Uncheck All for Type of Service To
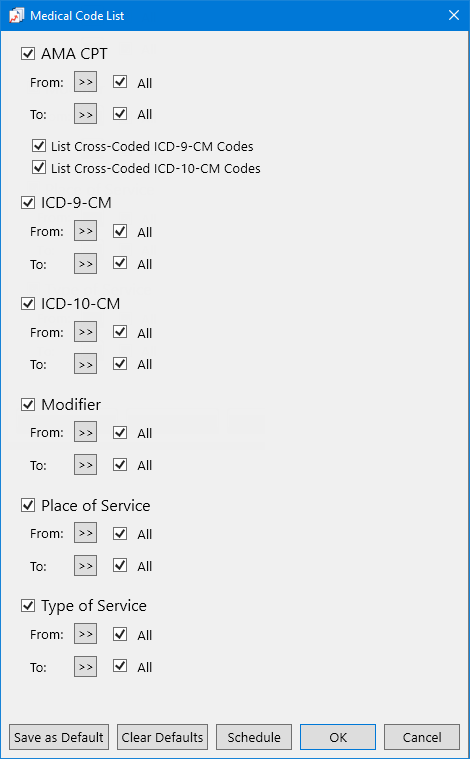This screenshot has width=470, height=759. (120, 666)
